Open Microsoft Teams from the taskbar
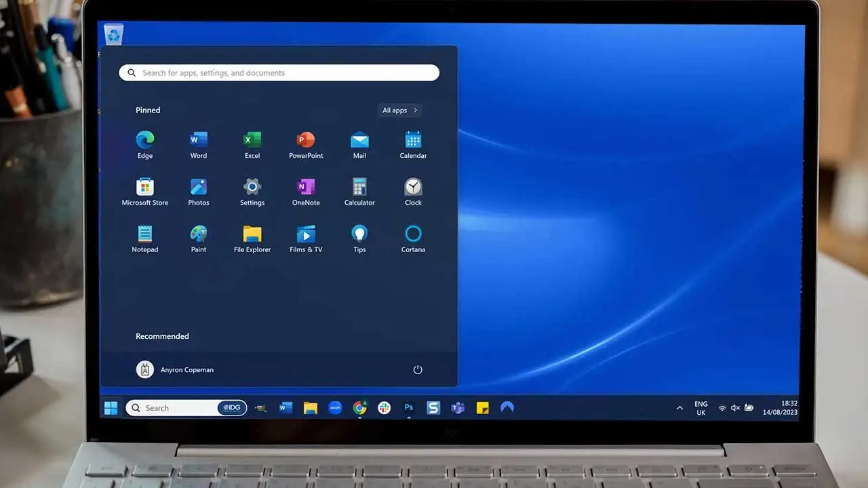 pos(458,407)
